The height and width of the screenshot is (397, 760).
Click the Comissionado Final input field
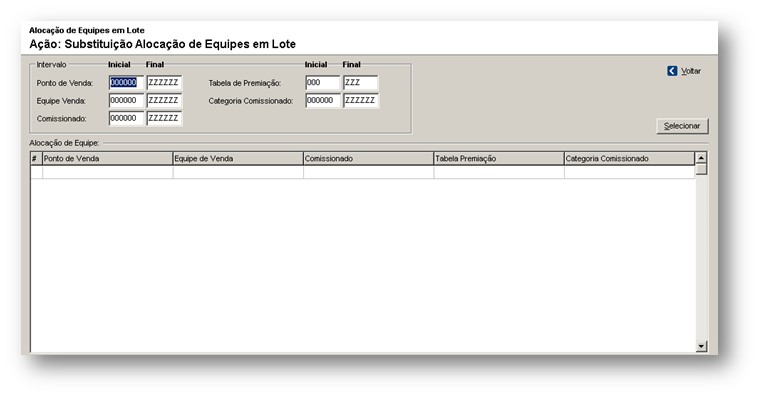point(164,118)
